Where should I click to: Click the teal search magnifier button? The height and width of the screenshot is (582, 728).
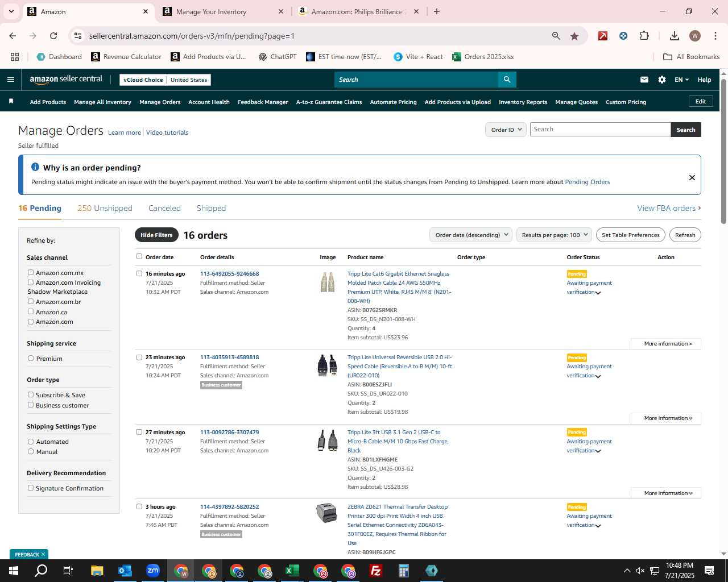pyautogui.click(x=507, y=80)
